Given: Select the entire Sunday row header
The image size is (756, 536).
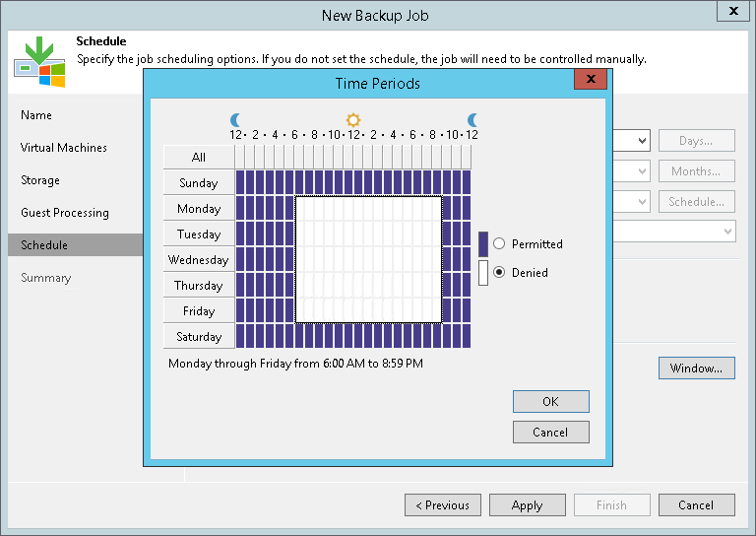Looking at the screenshot, I should coord(199,183).
